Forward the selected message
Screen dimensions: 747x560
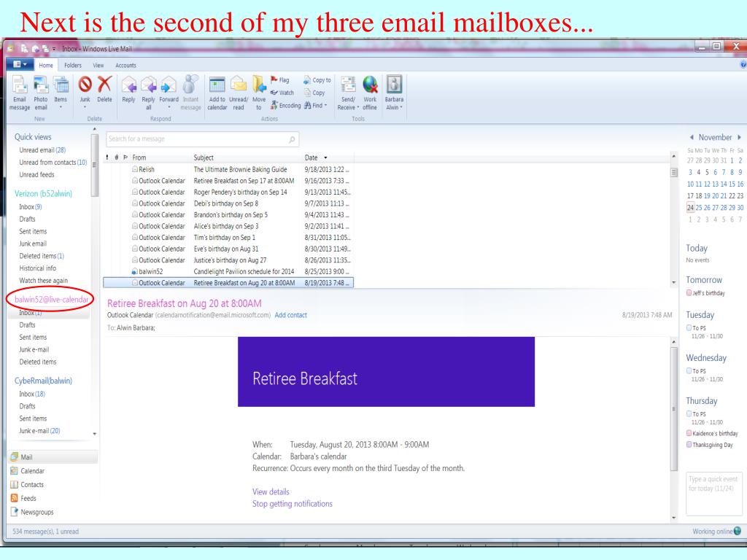(169, 90)
